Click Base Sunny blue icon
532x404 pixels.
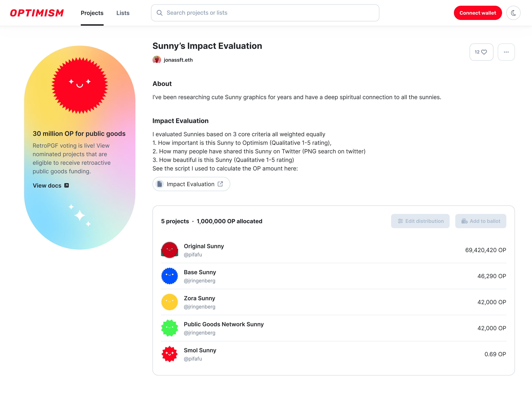pyautogui.click(x=170, y=276)
